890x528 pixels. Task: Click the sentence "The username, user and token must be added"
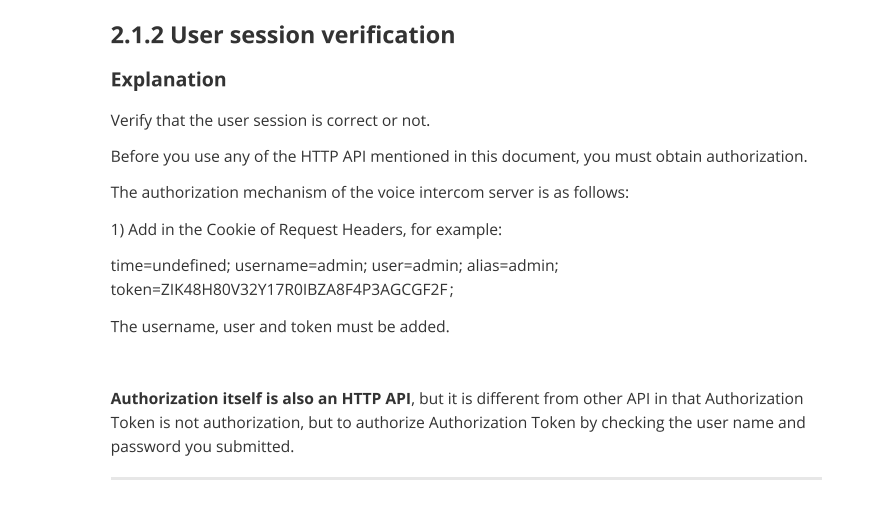pyautogui.click(x=280, y=327)
